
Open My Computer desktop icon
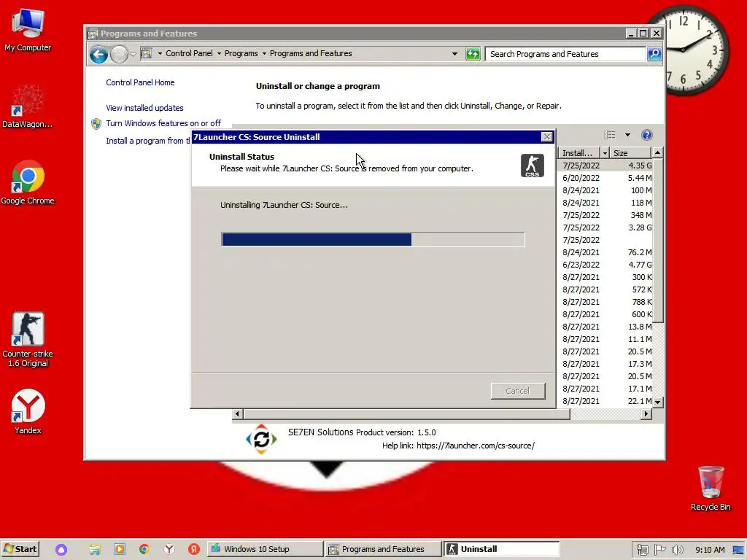coord(28,29)
